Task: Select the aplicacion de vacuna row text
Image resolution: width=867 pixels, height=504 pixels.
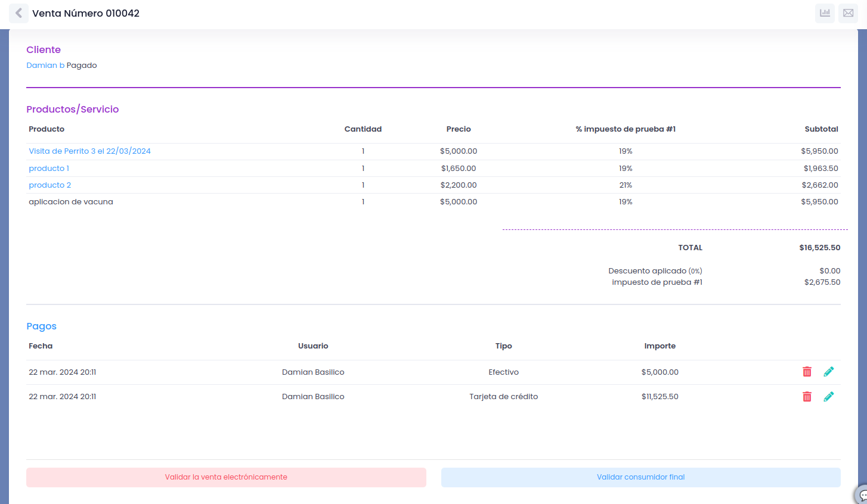Action: pos(71,202)
